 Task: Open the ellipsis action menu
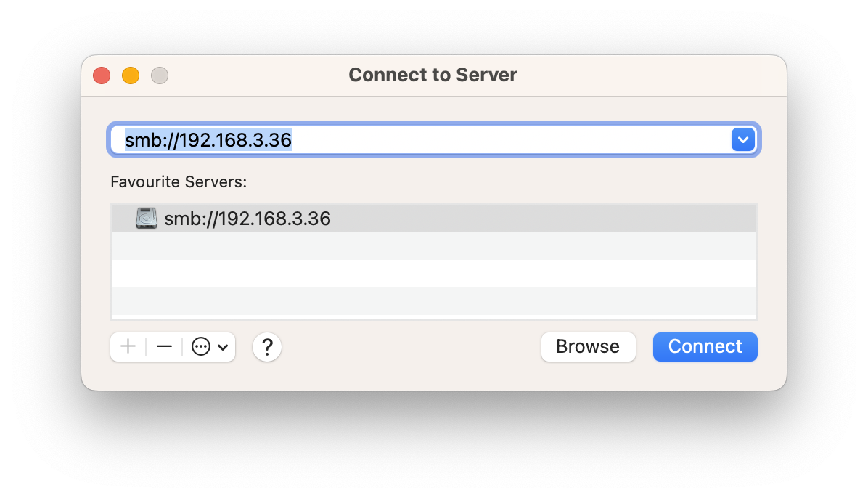point(209,347)
